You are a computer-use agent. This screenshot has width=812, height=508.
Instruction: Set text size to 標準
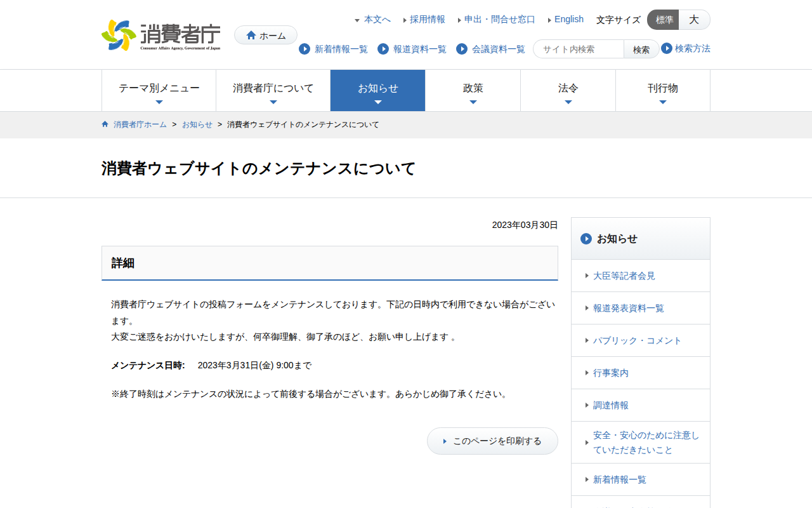pos(664,20)
